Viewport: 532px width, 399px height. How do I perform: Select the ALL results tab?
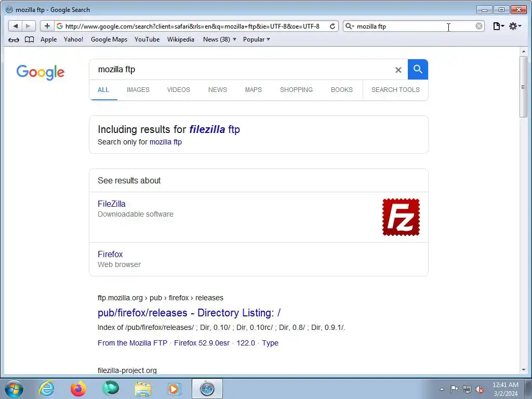pyautogui.click(x=103, y=90)
